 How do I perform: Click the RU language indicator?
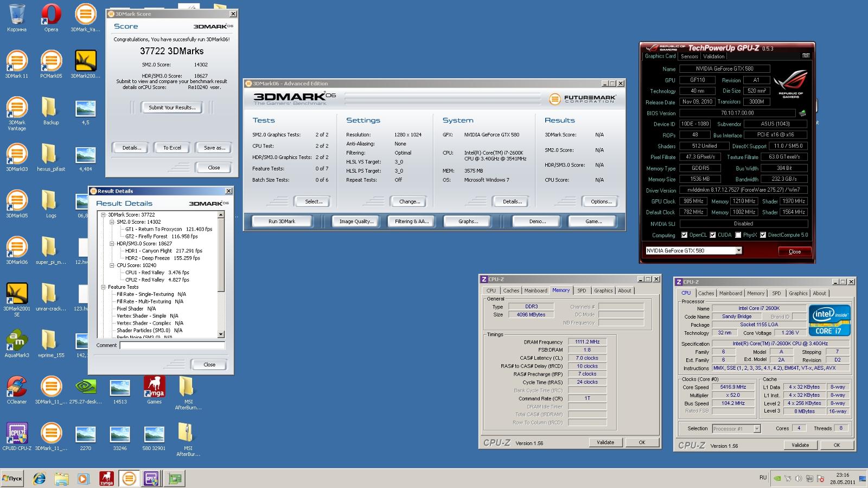(x=763, y=478)
